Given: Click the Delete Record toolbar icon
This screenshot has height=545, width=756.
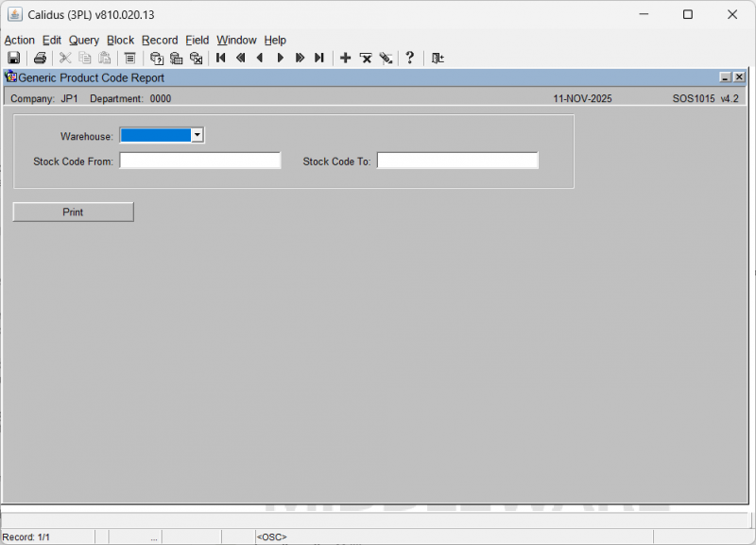Looking at the screenshot, I should click(x=366, y=59).
